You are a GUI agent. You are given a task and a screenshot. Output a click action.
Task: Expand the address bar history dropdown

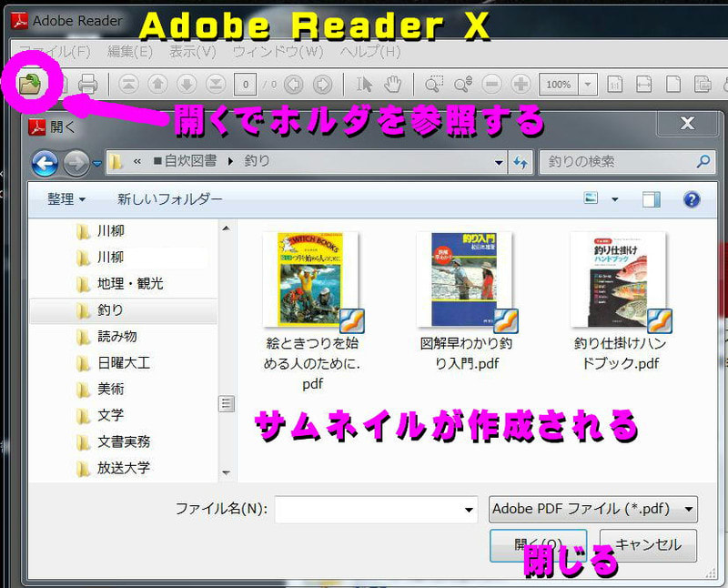coord(499,163)
